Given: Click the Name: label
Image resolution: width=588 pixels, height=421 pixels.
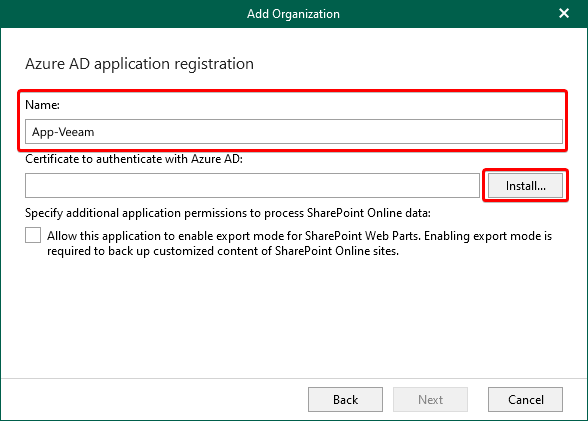Looking at the screenshot, I should pyautogui.click(x=42, y=105).
